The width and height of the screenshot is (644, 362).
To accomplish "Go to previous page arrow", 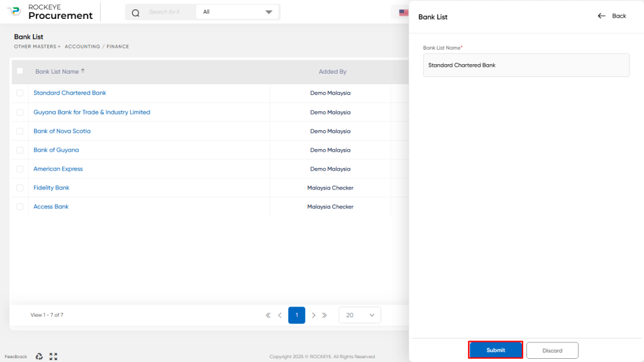I will click(x=280, y=315).
